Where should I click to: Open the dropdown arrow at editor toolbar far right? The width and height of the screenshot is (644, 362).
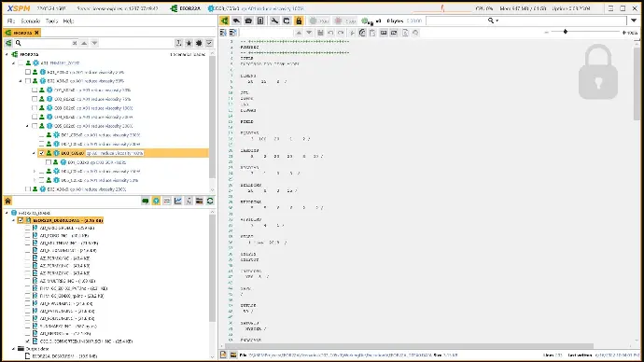pyautogui.click(x=634, y=21)
